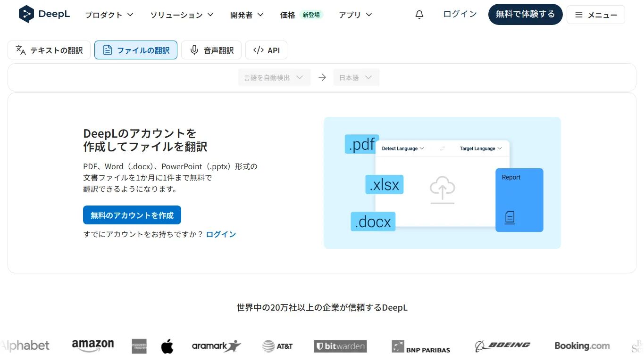Select the ファイルの翻訳 tab
Viewport: 644px width, 362px height.
click(136, 50)
